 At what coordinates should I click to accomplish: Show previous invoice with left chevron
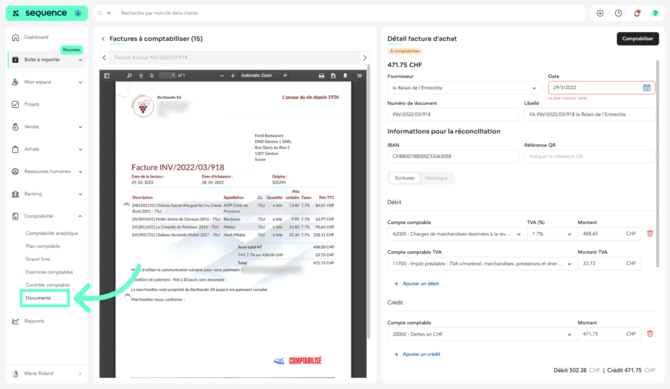point(104,58)
